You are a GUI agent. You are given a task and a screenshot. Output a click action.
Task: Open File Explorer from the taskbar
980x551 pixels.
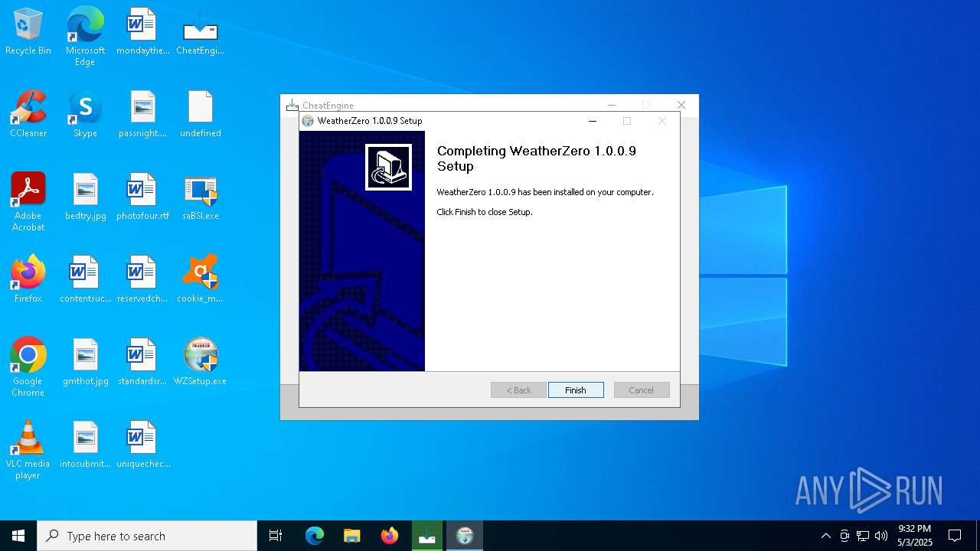(x=352, y=536)
